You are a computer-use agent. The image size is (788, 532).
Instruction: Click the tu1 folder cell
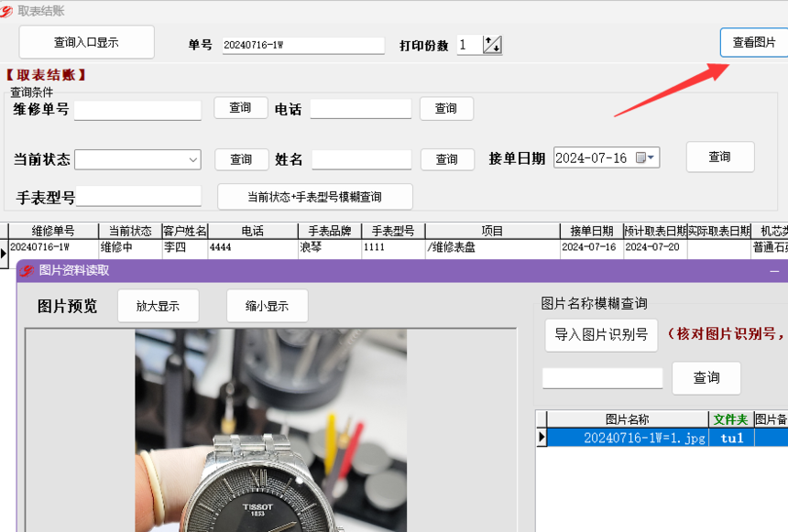tap(731, 438)
